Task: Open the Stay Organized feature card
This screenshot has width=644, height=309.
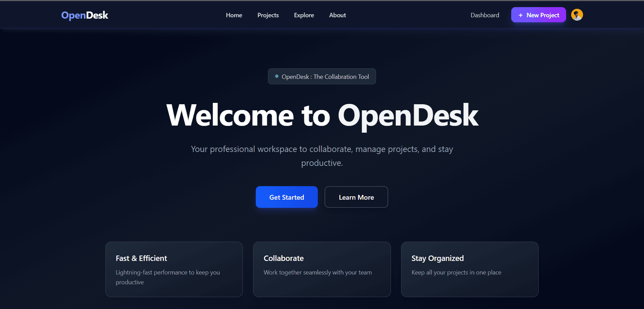Action: pyautogui.click(x=470, y=269)
